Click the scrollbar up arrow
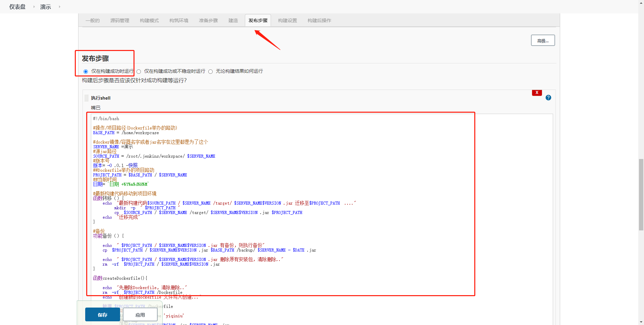The width and height of the screenshot is (644, 325). pyautogui.click(x=641, y=3)
